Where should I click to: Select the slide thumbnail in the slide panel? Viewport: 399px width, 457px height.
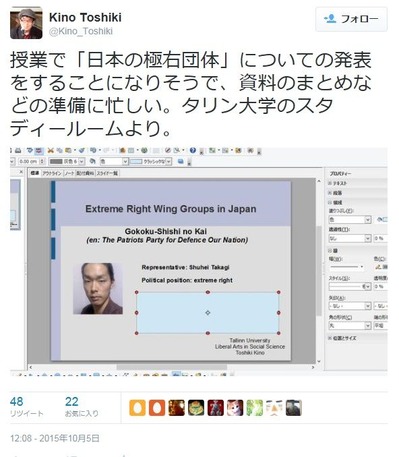pyautogui.click(x=15, y=204)
